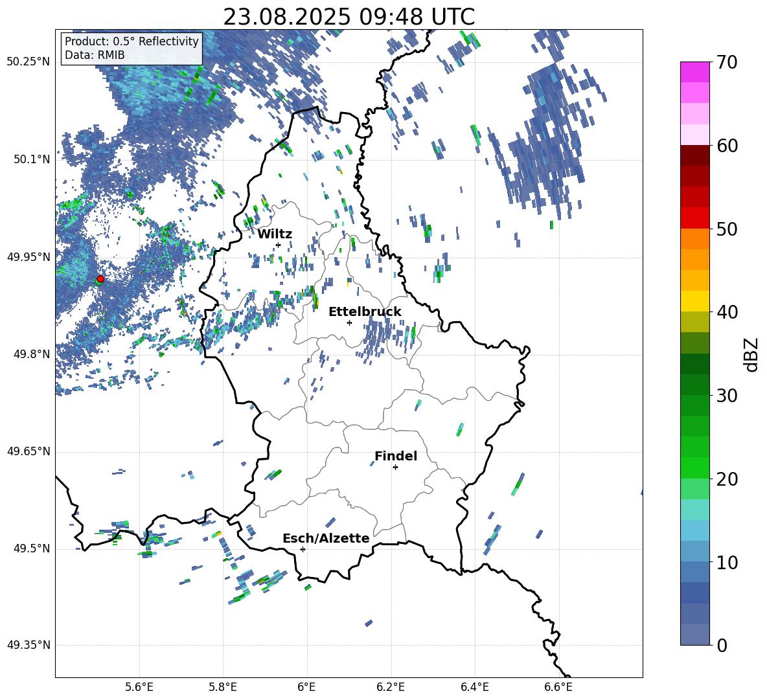Click the colorbar tick value 30
This screenshot has height=700, width=767.
[x=727, y=396]
